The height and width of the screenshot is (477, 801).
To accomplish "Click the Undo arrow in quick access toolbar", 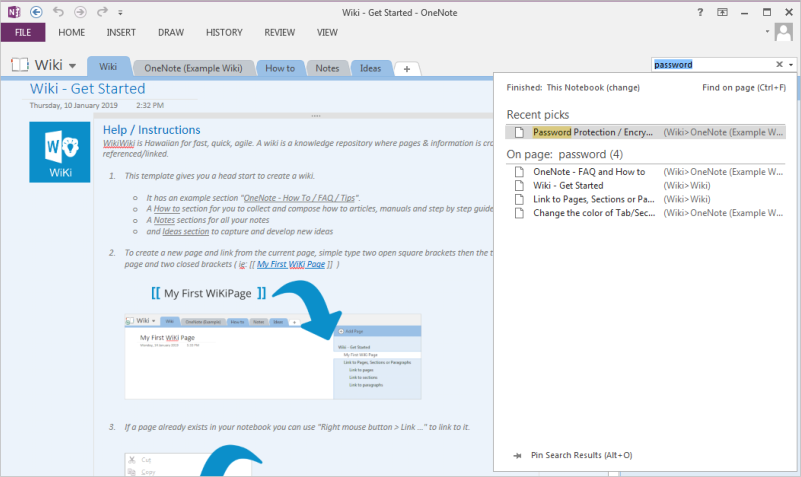I will [58, 12].
